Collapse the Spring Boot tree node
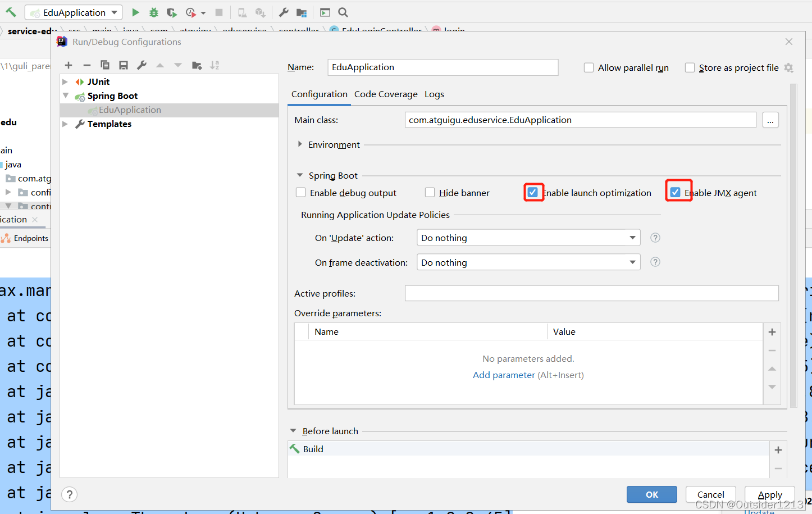812x514 pixels. pos(65,96)
